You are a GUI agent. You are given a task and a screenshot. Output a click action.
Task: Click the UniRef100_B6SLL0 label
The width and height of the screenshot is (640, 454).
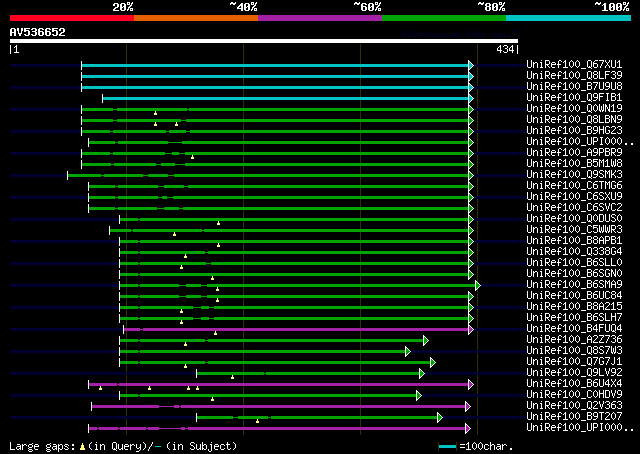click(574, 263)
